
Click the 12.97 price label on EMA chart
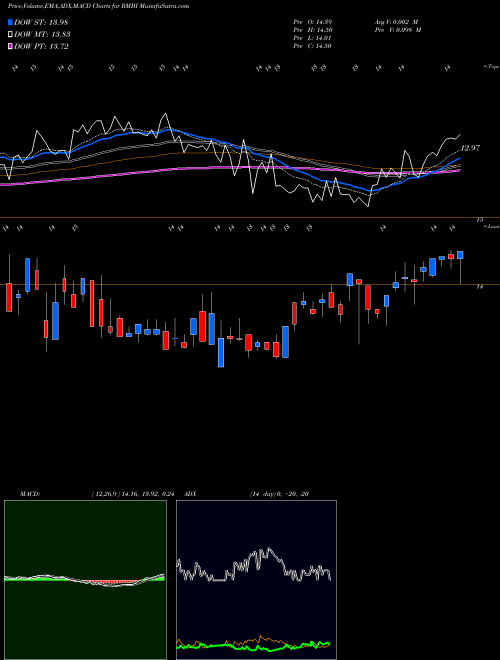point(470,148)
